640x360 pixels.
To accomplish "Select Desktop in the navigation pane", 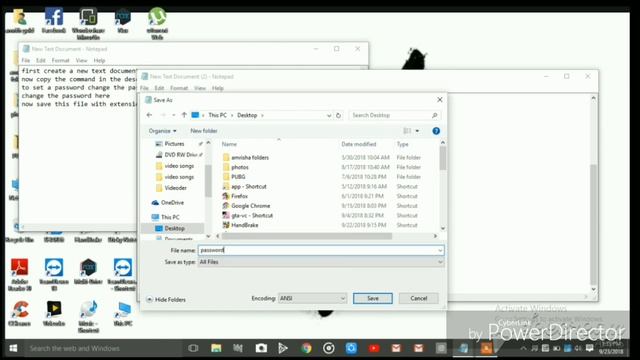I will (174, 229).
